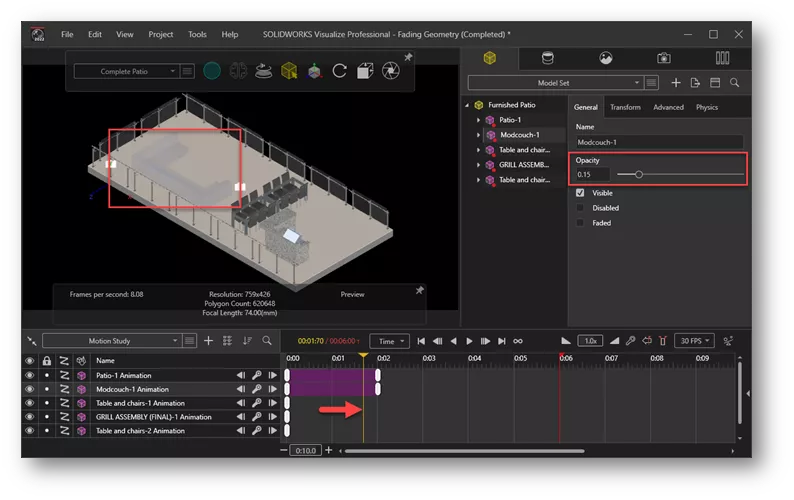The width and height of the screenshot is (794, 500).
Task: Open the File menu
Action: tap(67, 34)
